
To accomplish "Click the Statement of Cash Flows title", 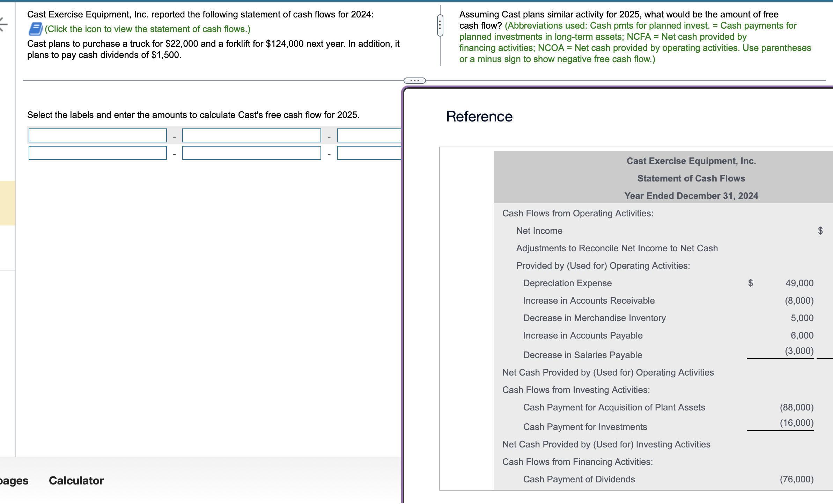I will point(691,178).
